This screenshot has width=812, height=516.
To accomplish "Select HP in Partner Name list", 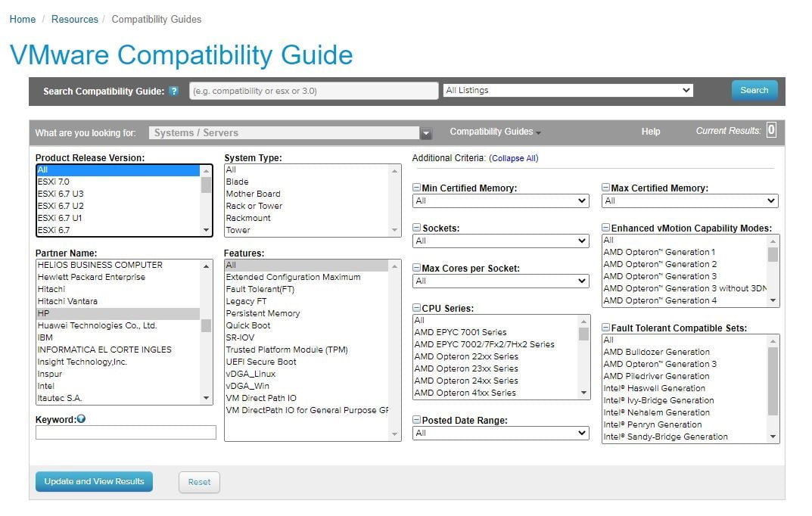I will pyautogui.click(x=118, y=313).
